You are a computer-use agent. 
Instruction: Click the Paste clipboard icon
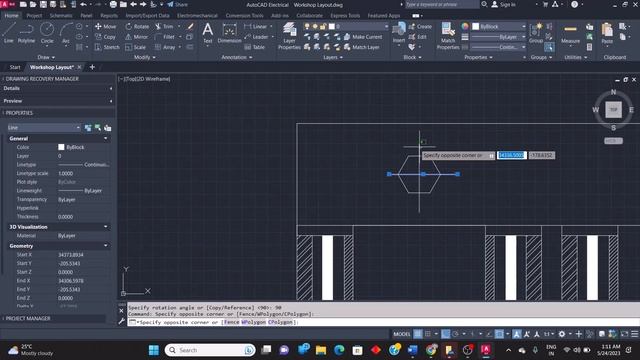click(x=607, y=33)
